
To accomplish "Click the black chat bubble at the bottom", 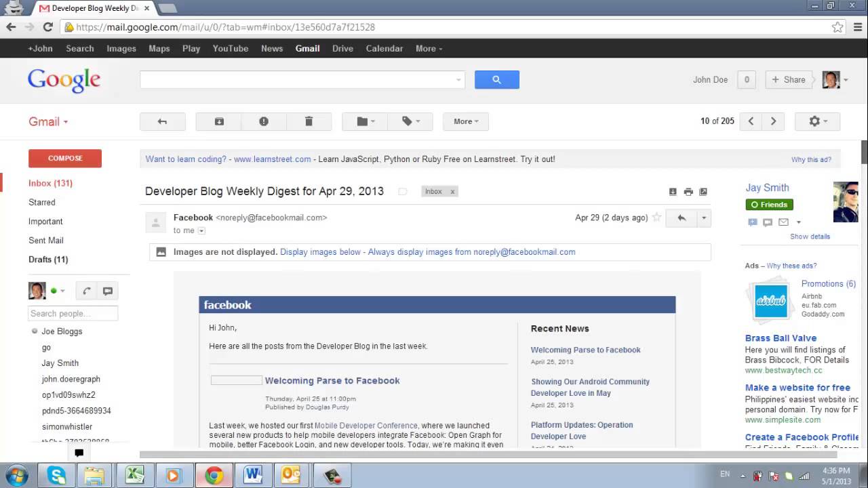I will (x=79, y=453).
